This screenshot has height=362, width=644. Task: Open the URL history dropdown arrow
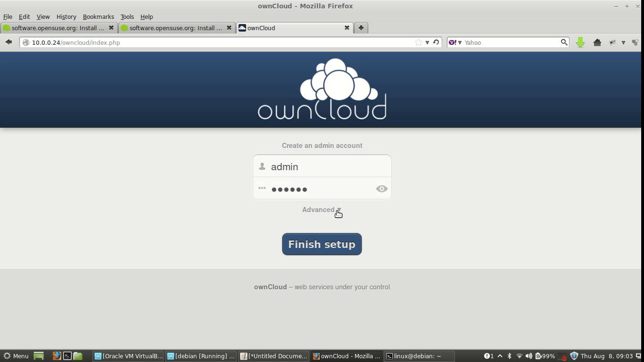[x=427, y=42]
